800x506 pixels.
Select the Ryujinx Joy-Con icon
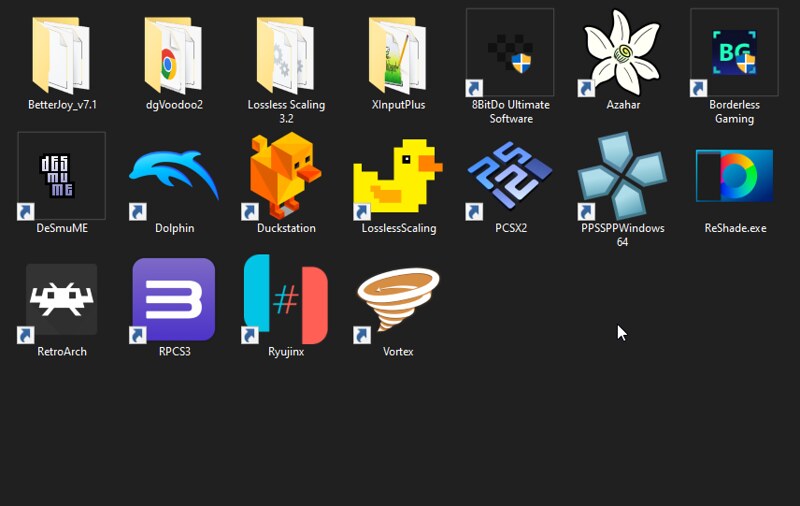click(286, 299)
